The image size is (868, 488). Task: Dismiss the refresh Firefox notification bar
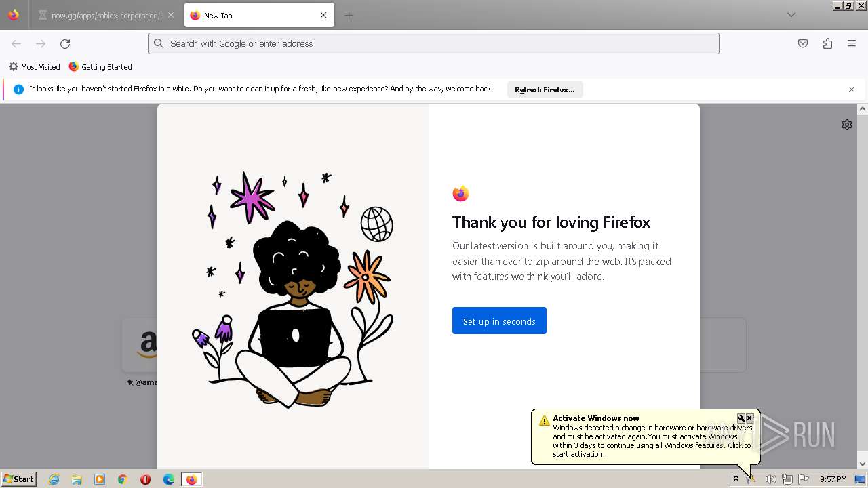point(852,89)
